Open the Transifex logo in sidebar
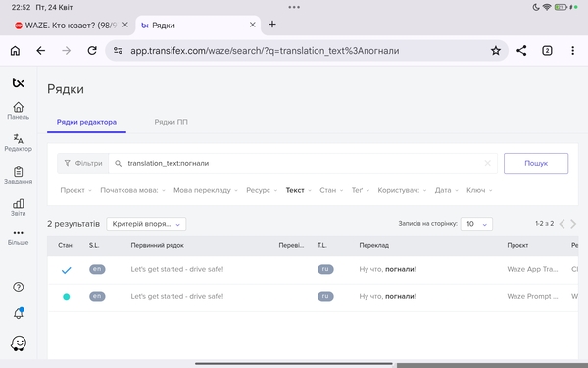Image resolution: width=588 pixels, height=368 pixels. pyautogui.click(x=18, y=82)
